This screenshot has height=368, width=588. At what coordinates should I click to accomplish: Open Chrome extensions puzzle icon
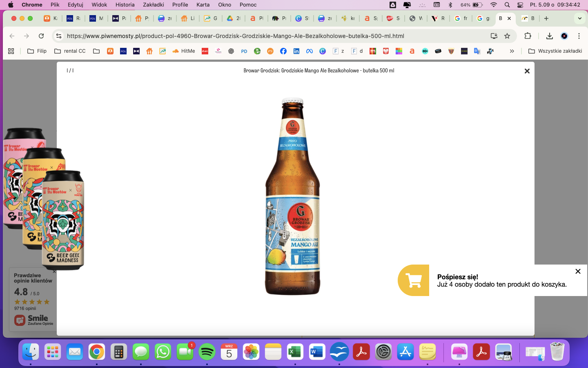pyautogui.click(x=528, y=36)
